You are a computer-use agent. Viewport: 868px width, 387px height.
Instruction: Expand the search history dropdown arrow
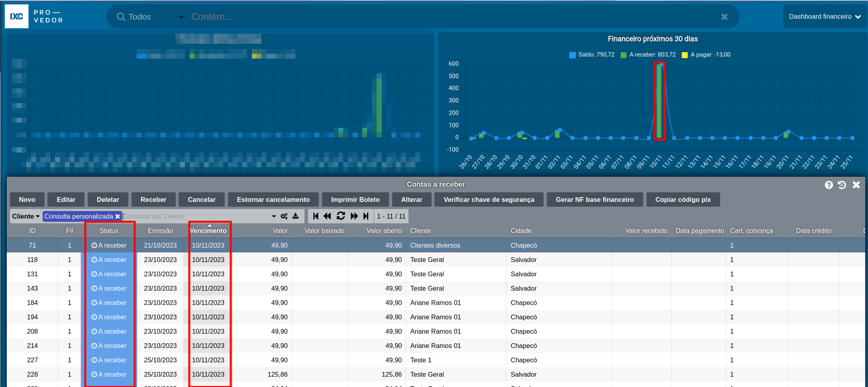(274, 216)
